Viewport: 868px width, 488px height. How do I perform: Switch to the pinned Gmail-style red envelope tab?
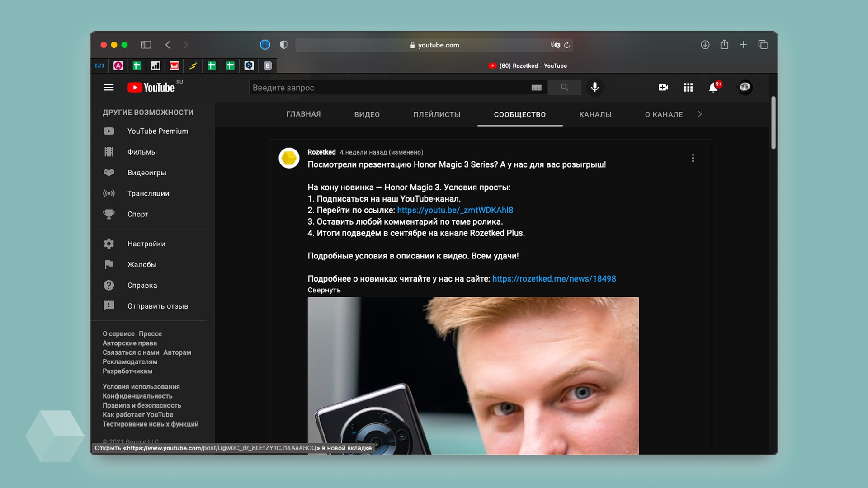tap(174, 66)
